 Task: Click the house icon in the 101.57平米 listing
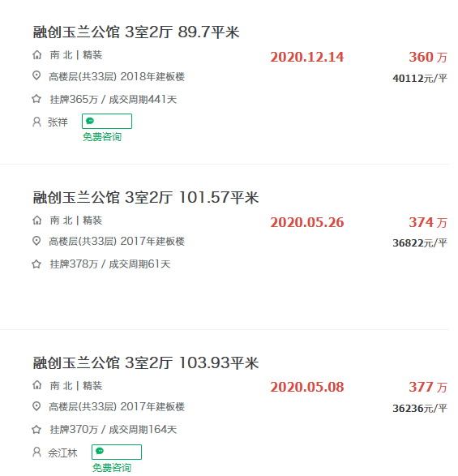click(36, 220)
